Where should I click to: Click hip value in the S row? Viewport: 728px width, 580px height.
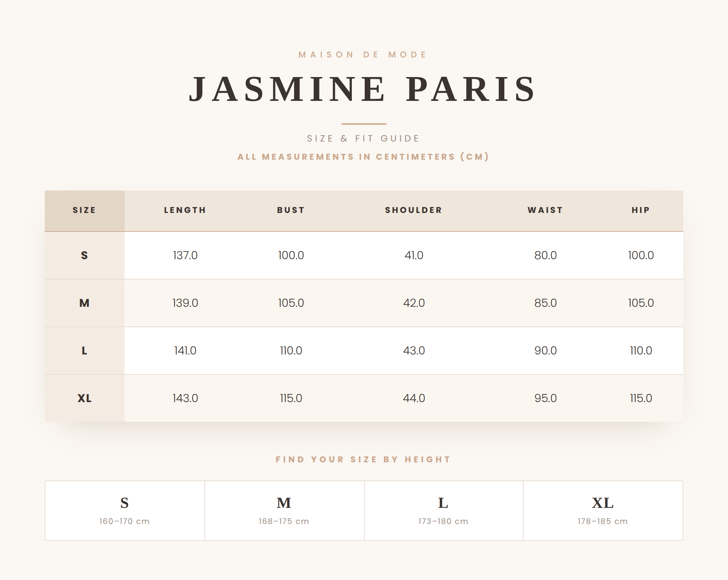click(641, 255)
